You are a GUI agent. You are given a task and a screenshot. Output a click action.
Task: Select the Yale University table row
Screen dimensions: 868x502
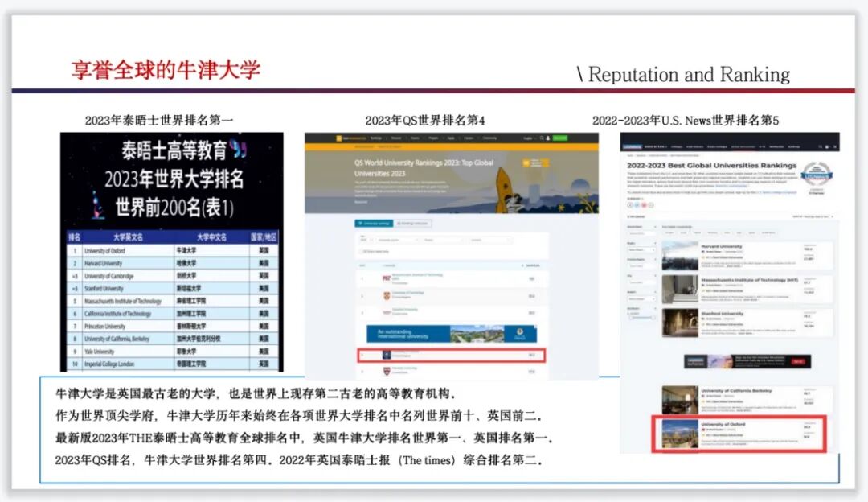[x=172, y=352]
